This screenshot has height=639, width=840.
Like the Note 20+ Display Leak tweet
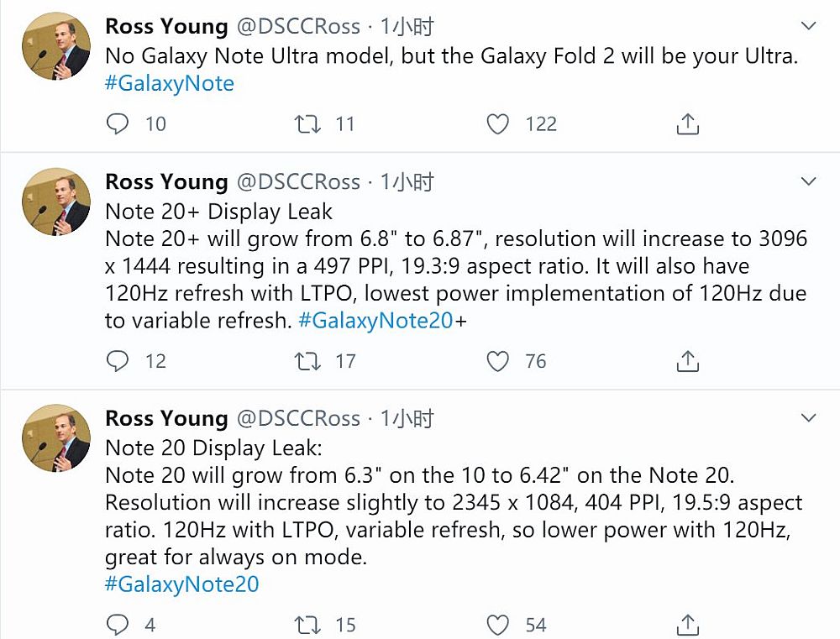pos(498,361)
